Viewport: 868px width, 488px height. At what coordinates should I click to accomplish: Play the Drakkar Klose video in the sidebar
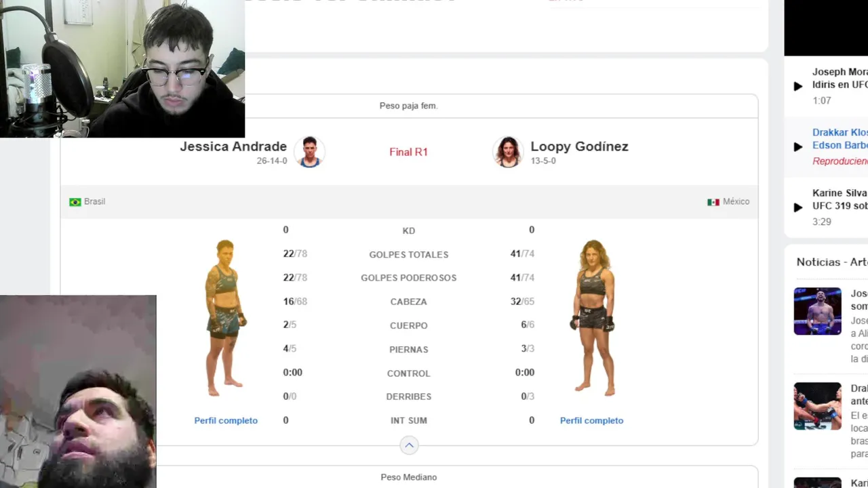798,146
